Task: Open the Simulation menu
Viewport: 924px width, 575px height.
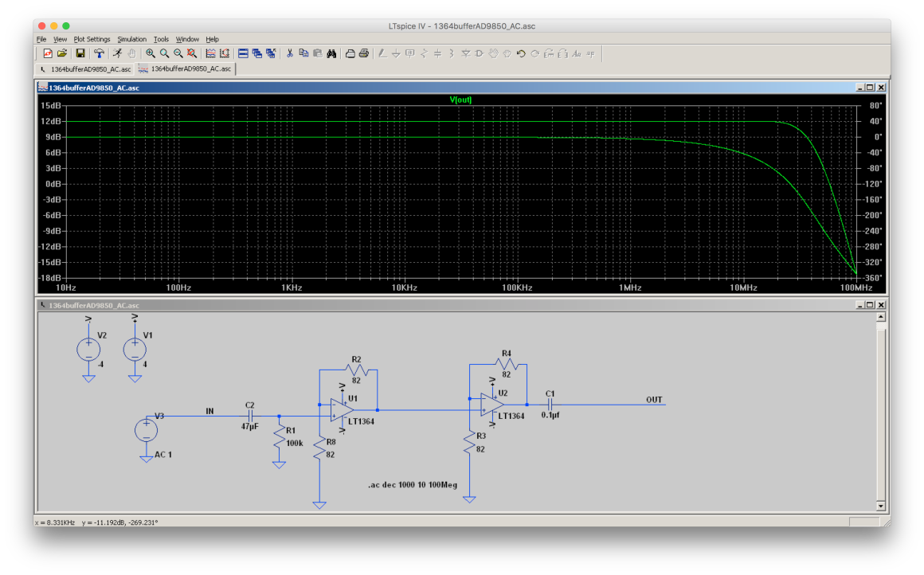Action: [132, 40]
